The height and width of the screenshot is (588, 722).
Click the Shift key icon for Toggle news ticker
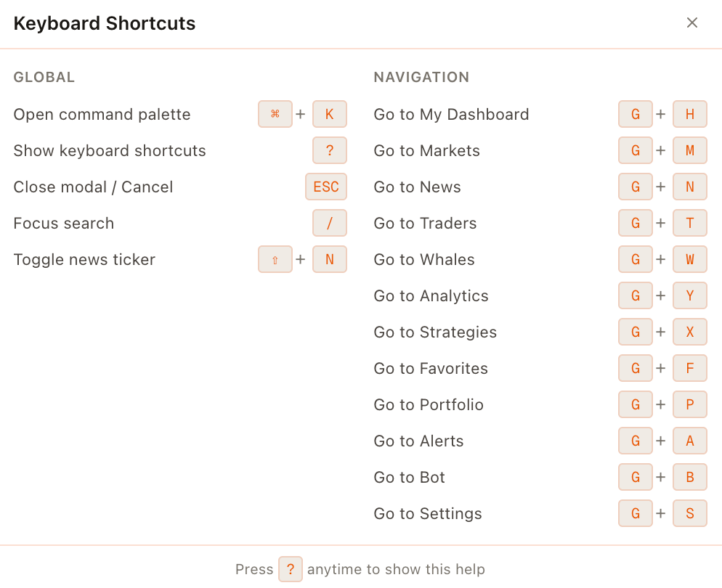point(275,259)
